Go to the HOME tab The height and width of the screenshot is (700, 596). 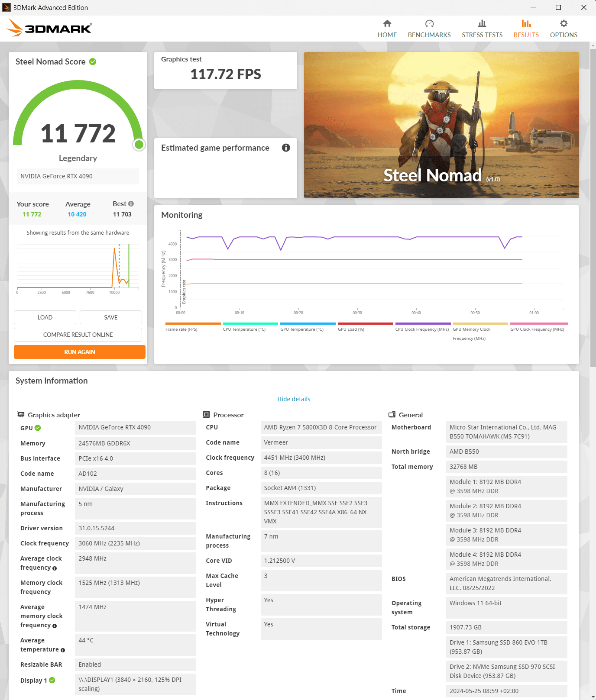coord(387,29)
